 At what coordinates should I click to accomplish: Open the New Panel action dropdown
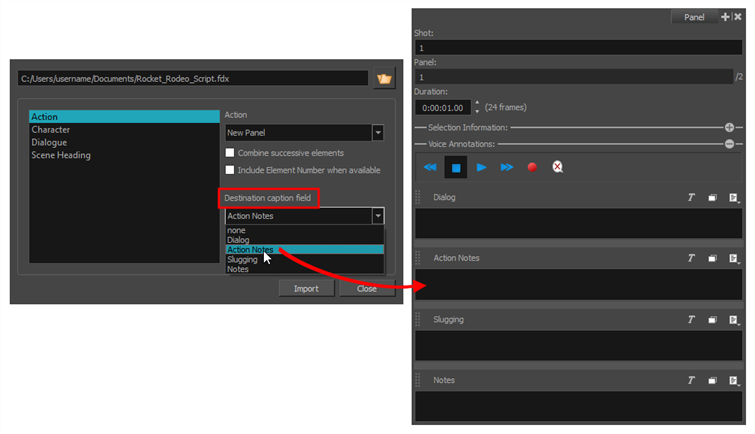coord(377,132)
